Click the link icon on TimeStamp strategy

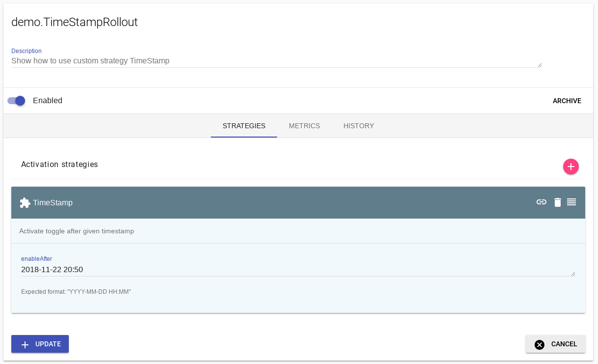click(x=541, y=202)
